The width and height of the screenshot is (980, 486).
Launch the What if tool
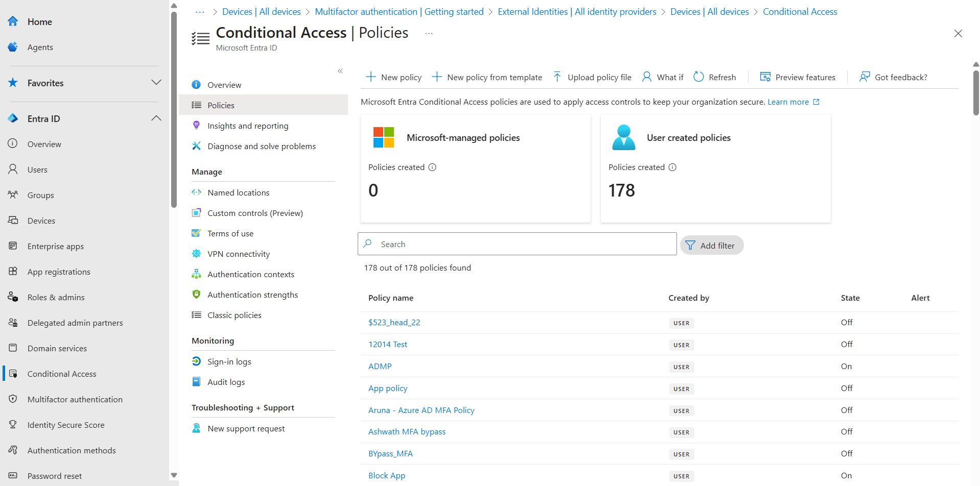click(x=647, y=77)
